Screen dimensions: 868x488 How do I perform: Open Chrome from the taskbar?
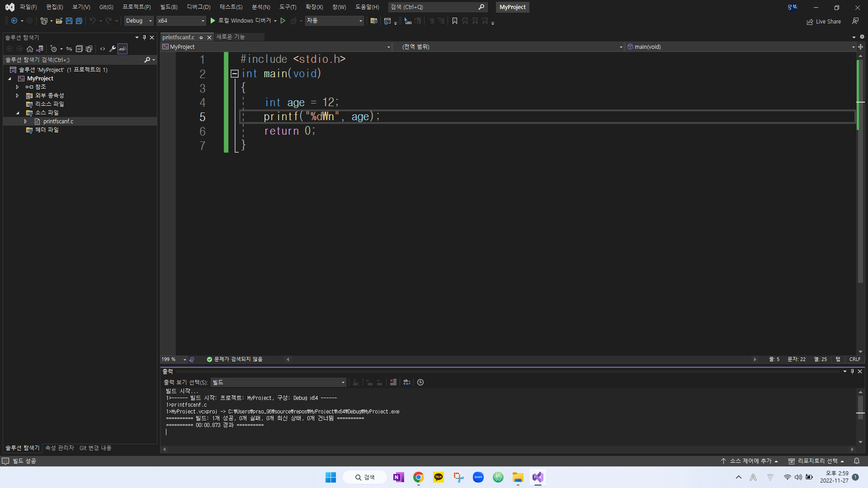coord(419,477)
